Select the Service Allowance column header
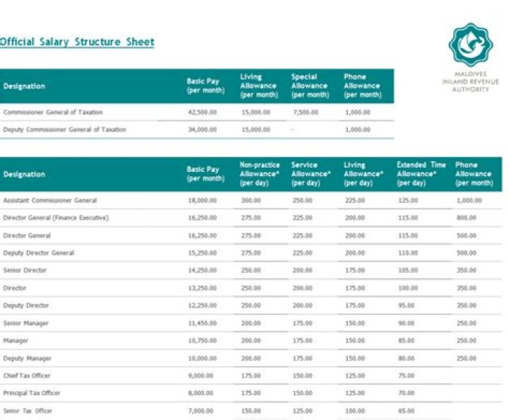The height and width of the screenshot is (420, 509). pos(311,174)
